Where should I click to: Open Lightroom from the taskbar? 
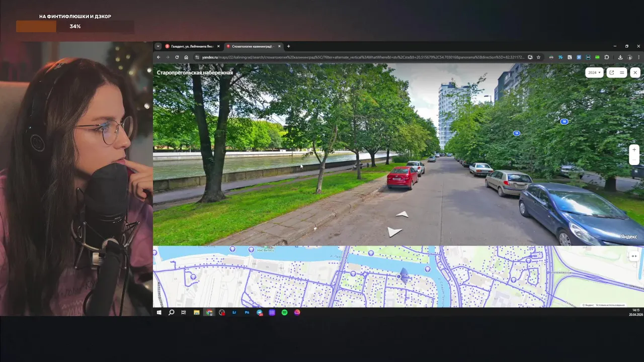tap(234, 312)
